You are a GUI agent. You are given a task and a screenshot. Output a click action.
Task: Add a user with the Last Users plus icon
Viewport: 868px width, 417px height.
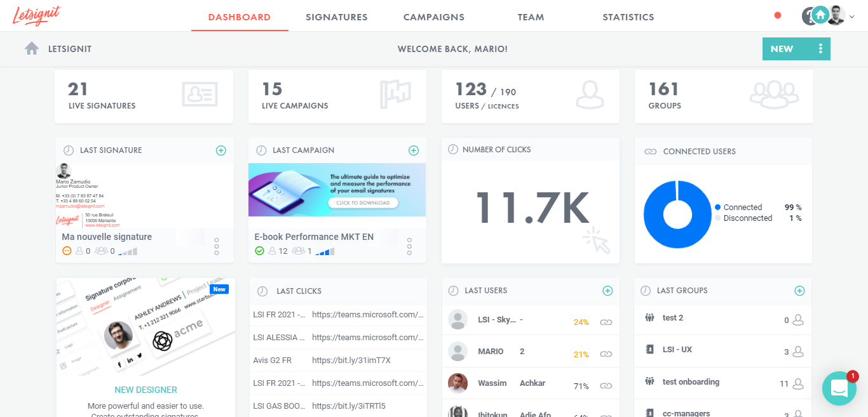(607, 290)
